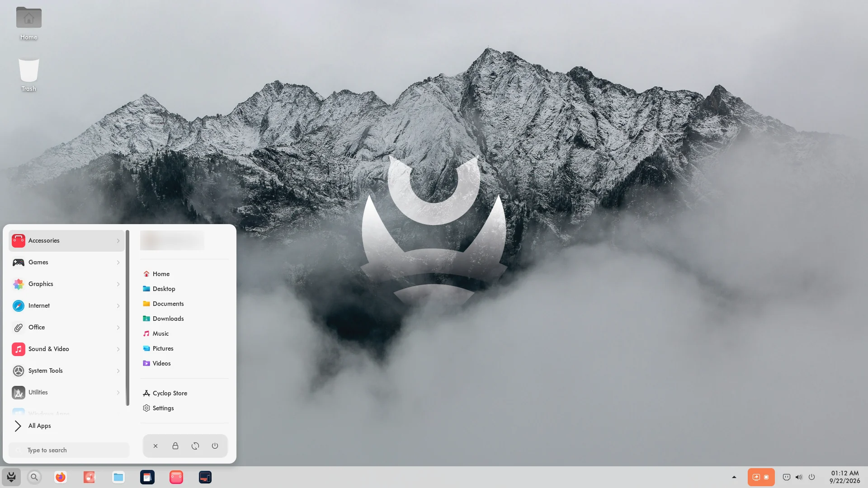Launch the music player taskbar icon
Viewport: 868px width, 488px height.
[89, 477]
